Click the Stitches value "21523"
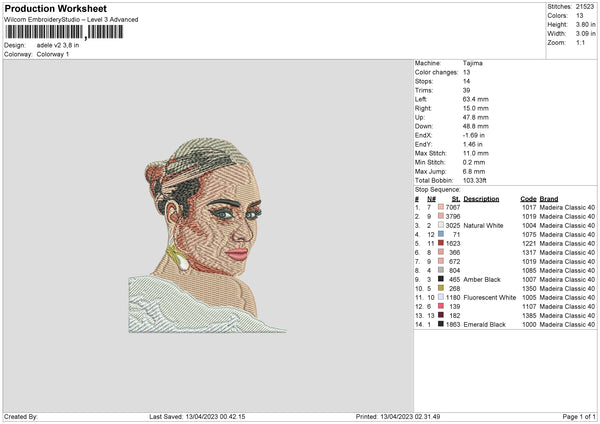This screenshot has height=424, width=600. (585, 7)
